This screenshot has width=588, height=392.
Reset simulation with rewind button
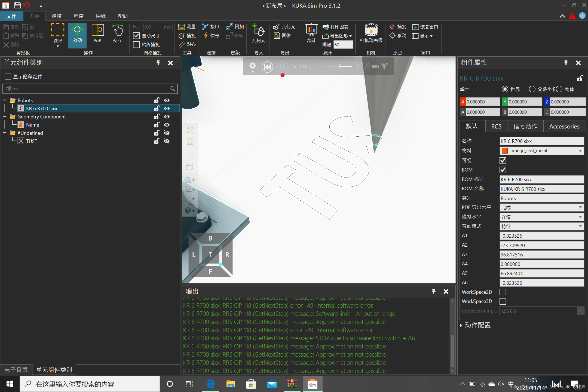[267, 67]
